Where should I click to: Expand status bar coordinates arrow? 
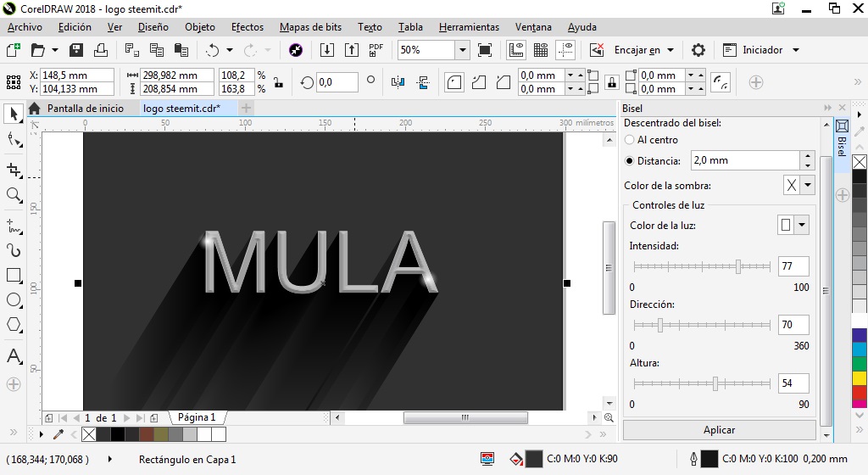(109, 459)
